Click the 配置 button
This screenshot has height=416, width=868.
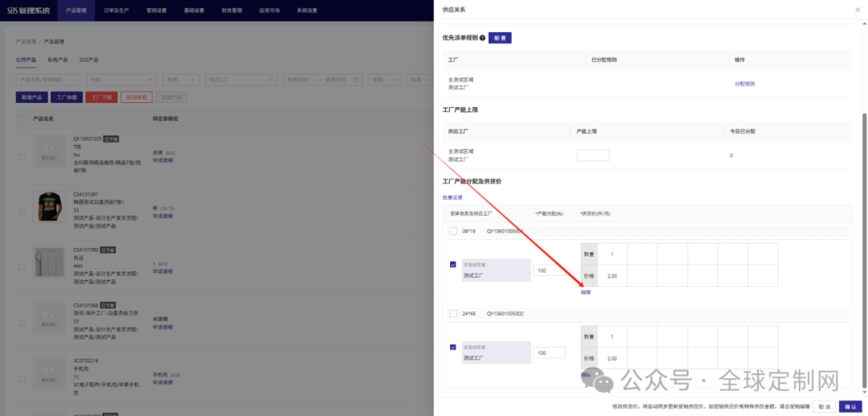click(x=499, y=38)
